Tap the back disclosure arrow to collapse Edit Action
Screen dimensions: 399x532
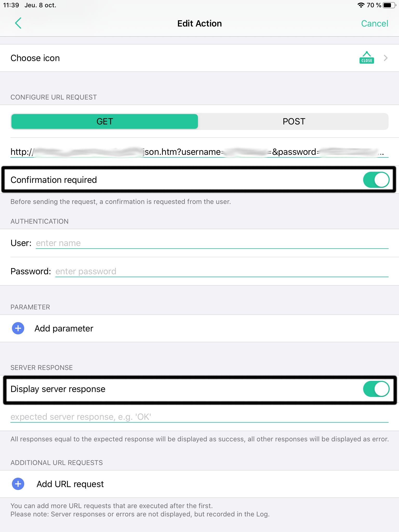pyautogui.click(x=18, y=23)
